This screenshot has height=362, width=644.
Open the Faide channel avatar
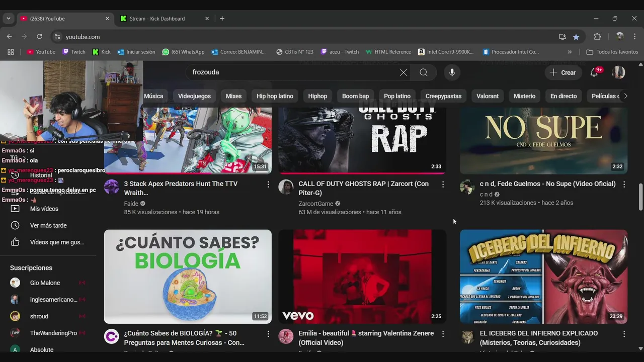click(x=112, y=187)
